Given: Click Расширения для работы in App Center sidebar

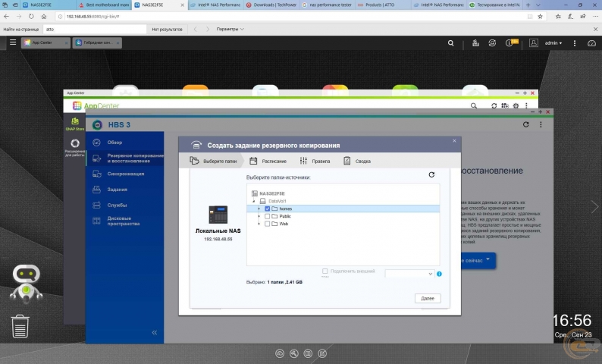Looking at the screenshot, I should [75, 148].
